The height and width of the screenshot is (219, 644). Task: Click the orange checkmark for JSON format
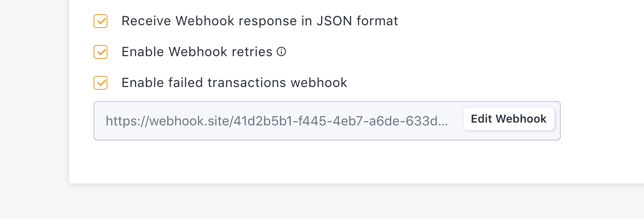tap(100, 21)
